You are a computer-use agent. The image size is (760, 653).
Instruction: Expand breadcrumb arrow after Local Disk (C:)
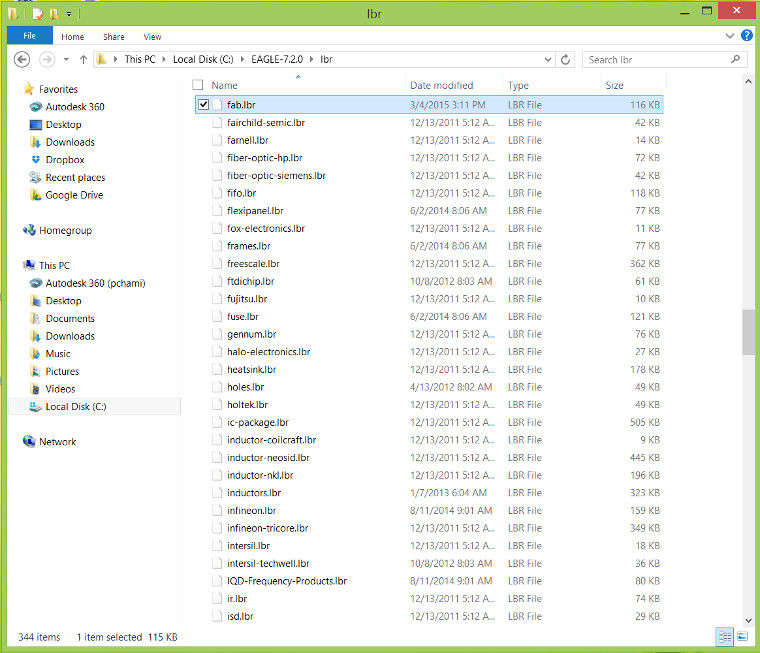(242, 59)
